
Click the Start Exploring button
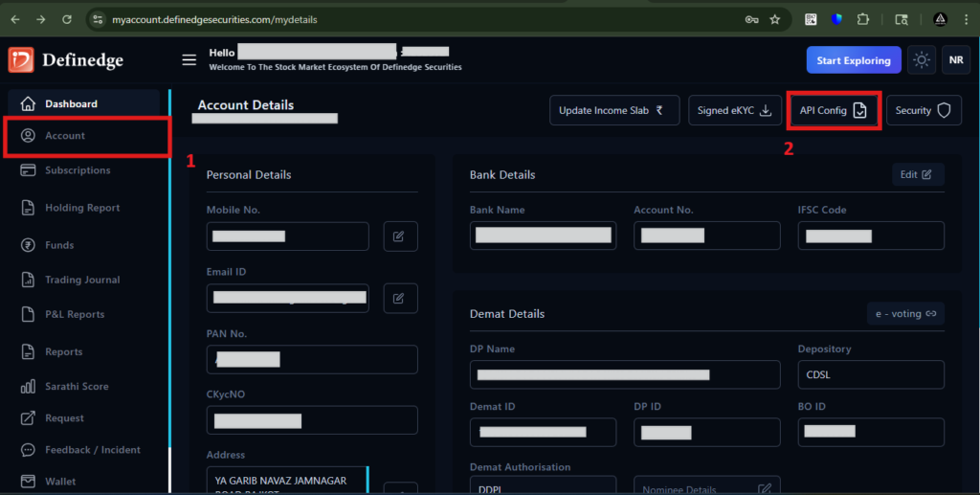click(x=853, y=60)
